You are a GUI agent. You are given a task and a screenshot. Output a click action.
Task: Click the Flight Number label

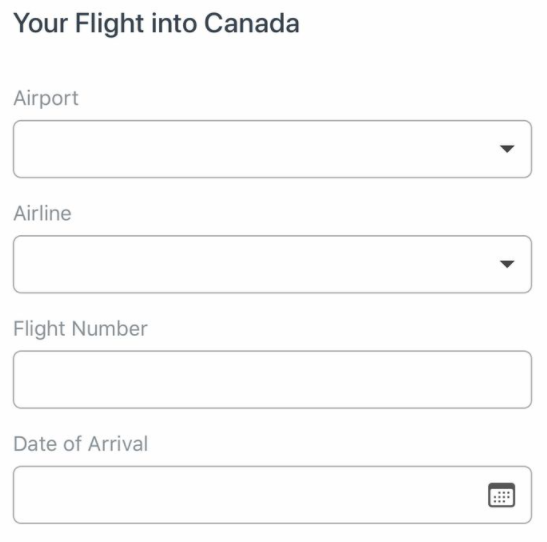pos(80,329)
